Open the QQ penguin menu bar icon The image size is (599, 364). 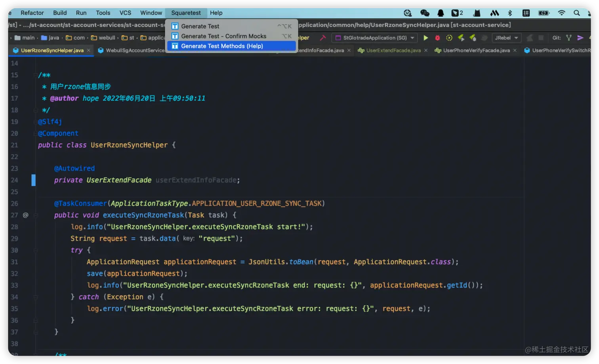point(441,13)
